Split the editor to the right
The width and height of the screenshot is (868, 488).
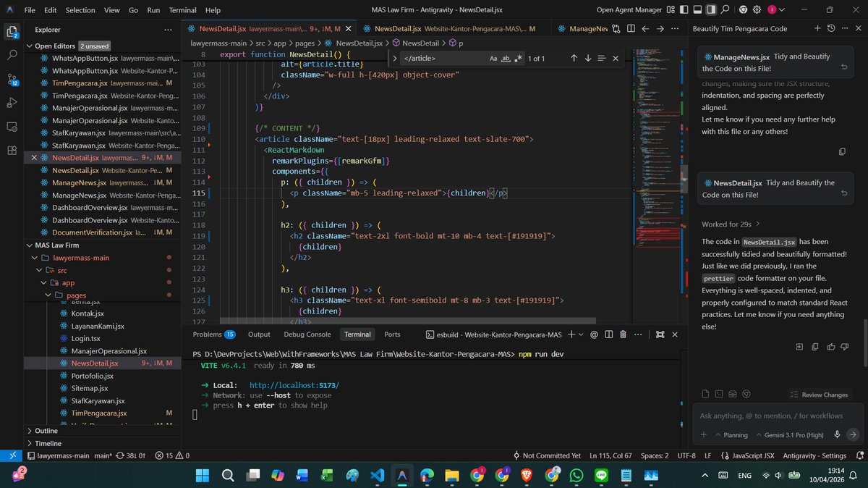[x=631, y=29]
